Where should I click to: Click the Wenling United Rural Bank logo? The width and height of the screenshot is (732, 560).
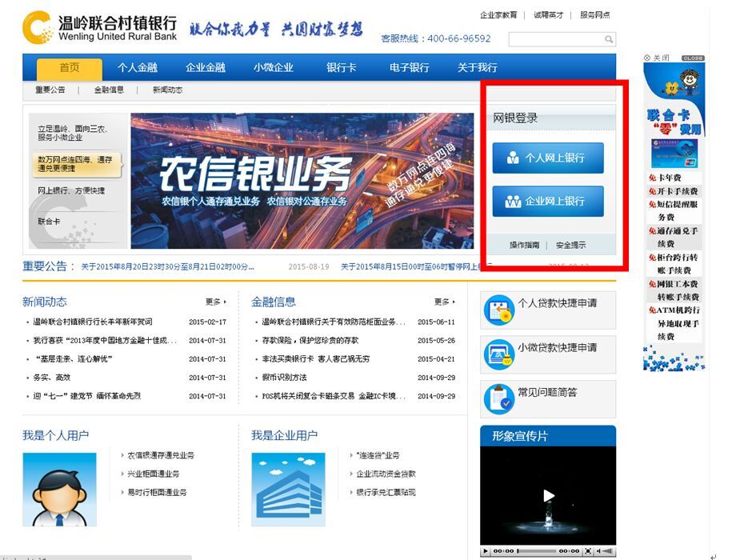click(x=99, y=27)
